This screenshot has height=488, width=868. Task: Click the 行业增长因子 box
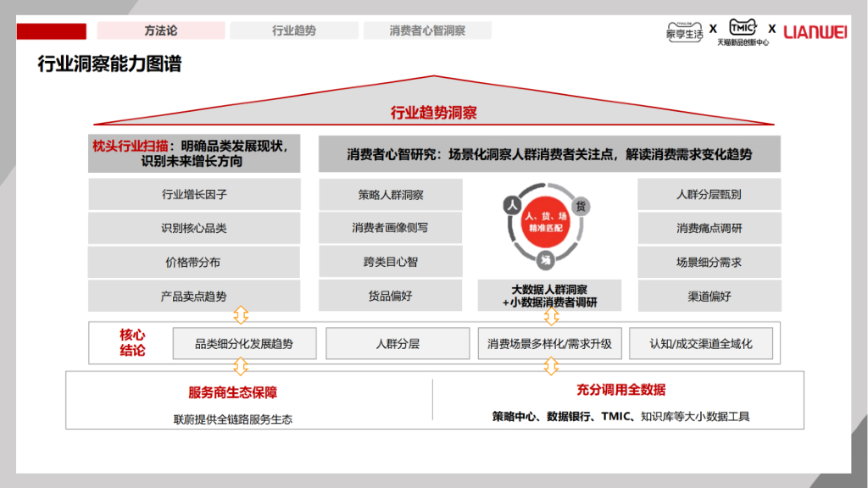[194, 195]
